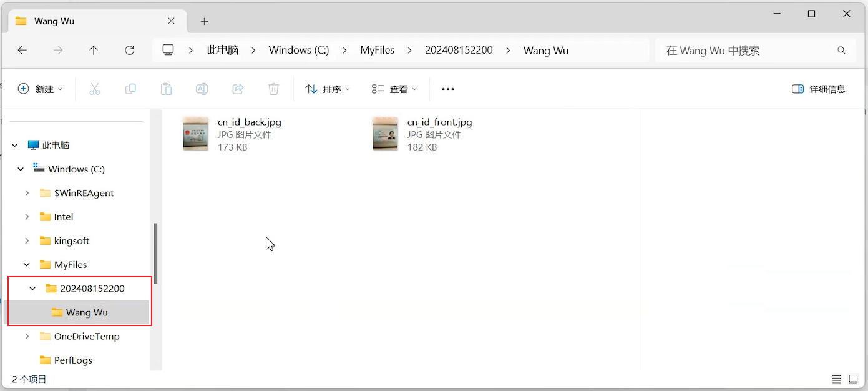Viewport: 868px width, 391px height.
Task: Open the see-more ellipsis menu
Action: click(447, 89)
